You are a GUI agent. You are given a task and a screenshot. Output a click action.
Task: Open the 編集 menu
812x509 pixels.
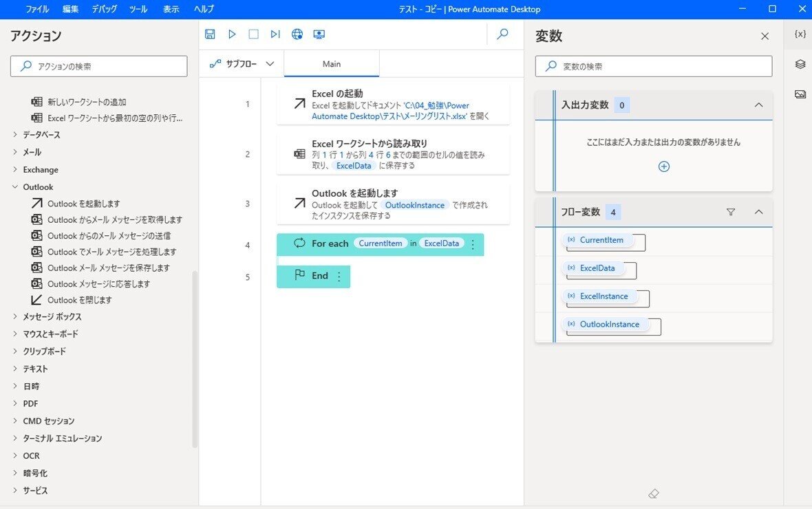[x=70, y=10]
